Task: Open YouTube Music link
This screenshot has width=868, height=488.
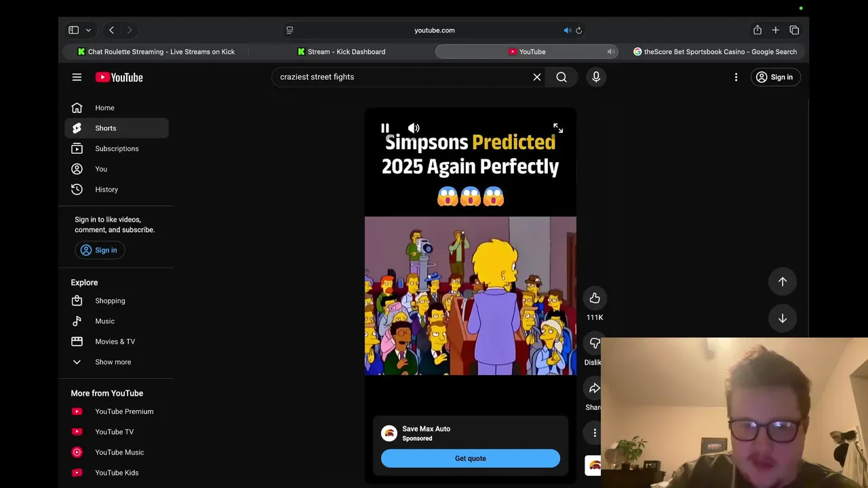Action: coord(117,452)
